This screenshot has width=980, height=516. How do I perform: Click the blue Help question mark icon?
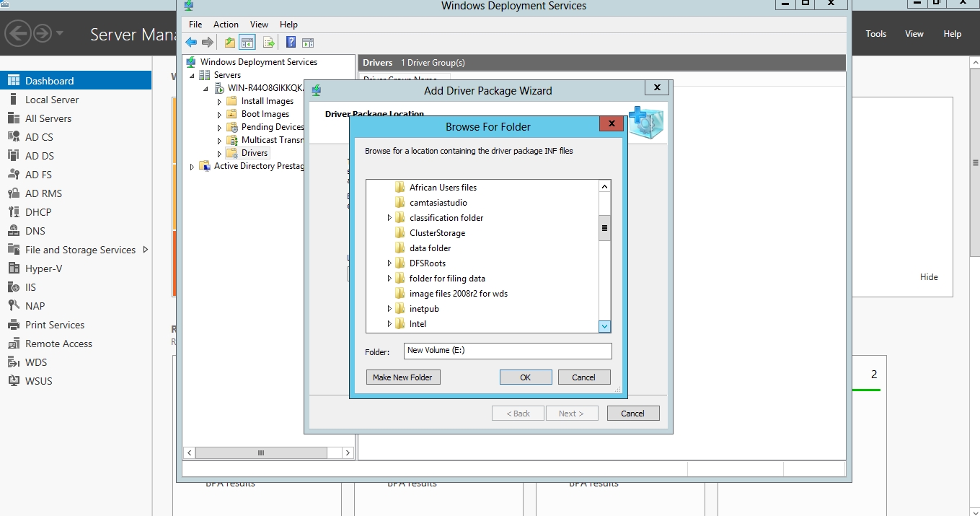click(291, 43)
